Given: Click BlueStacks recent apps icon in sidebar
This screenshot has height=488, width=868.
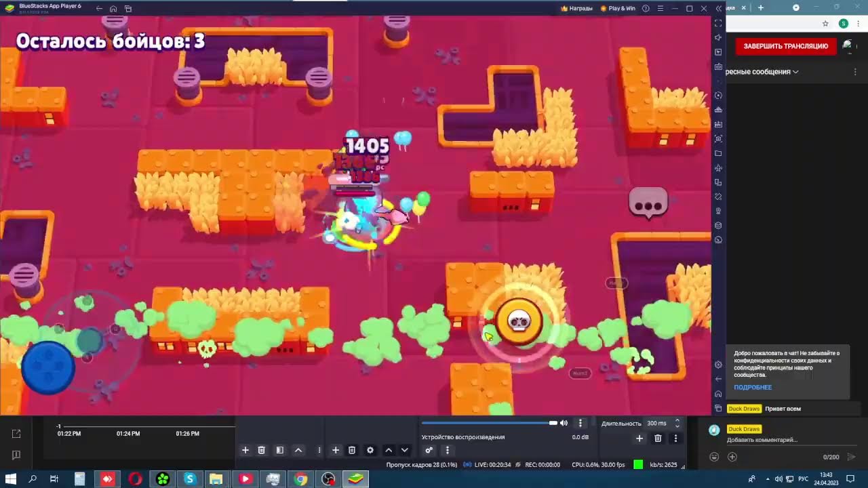Looking at the screenshot, I should coord(718,407).
